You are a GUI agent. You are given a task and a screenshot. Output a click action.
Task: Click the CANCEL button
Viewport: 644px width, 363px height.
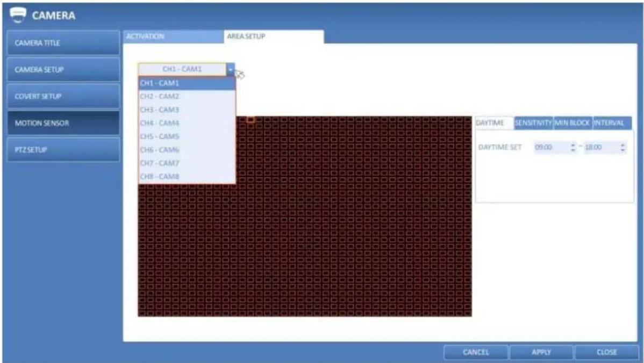476,352
